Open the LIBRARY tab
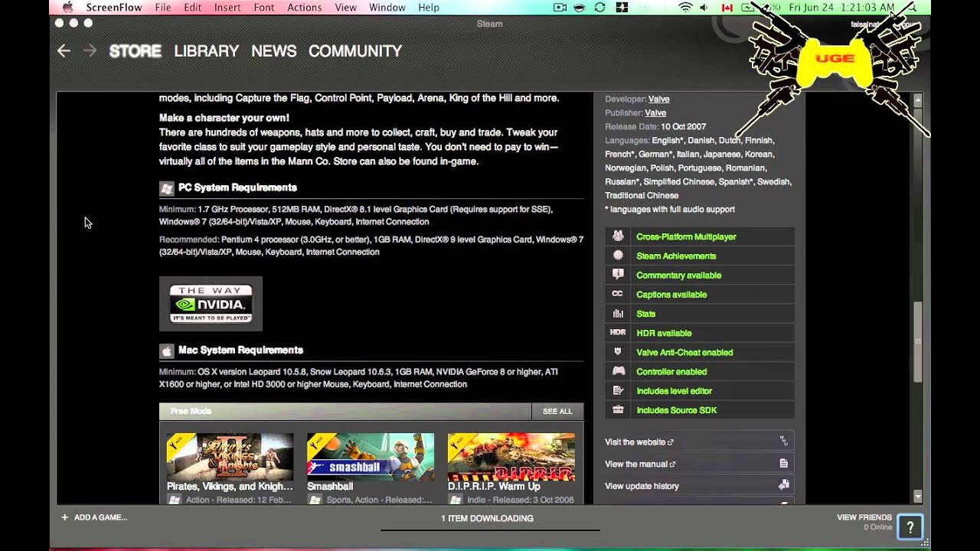 207,51
